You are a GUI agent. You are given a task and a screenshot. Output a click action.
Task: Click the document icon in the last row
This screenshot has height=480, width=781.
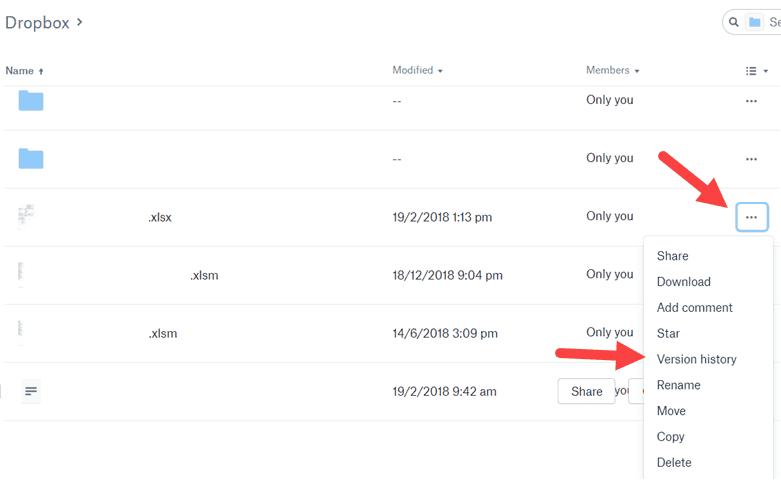[x=31, y=392]
